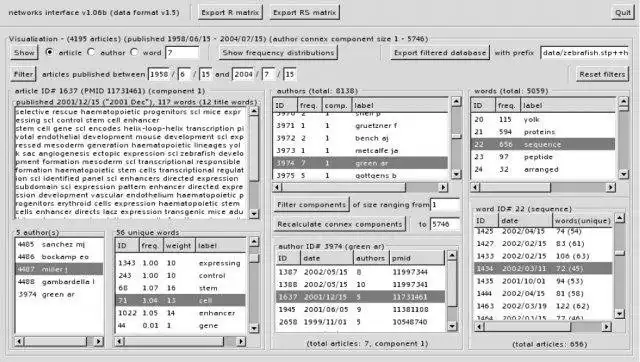
Task: Click the scroll up arrow in green ar articles
Action: [x=452, y=255]
